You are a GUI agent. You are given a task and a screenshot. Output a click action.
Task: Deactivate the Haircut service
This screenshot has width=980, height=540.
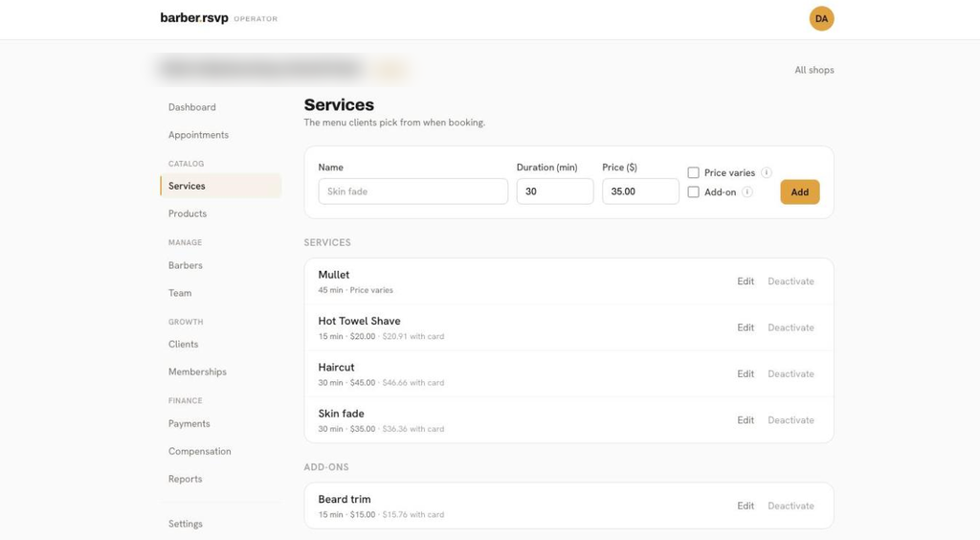pos(791,373)
